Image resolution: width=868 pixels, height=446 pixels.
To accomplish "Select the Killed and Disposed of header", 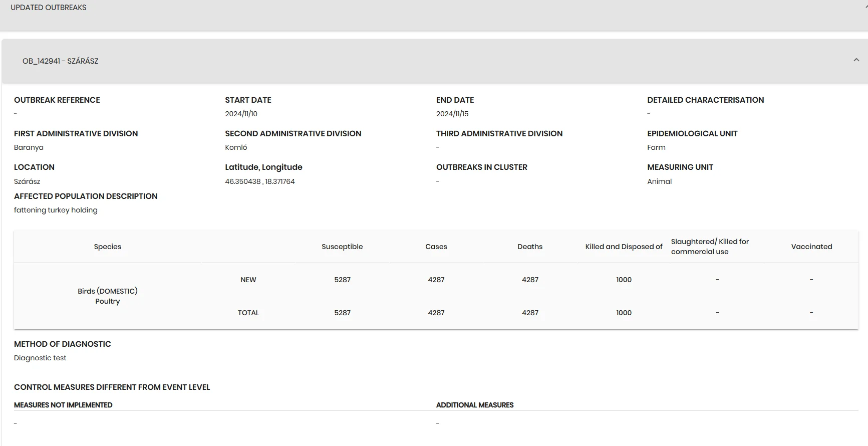I will 624,247.
